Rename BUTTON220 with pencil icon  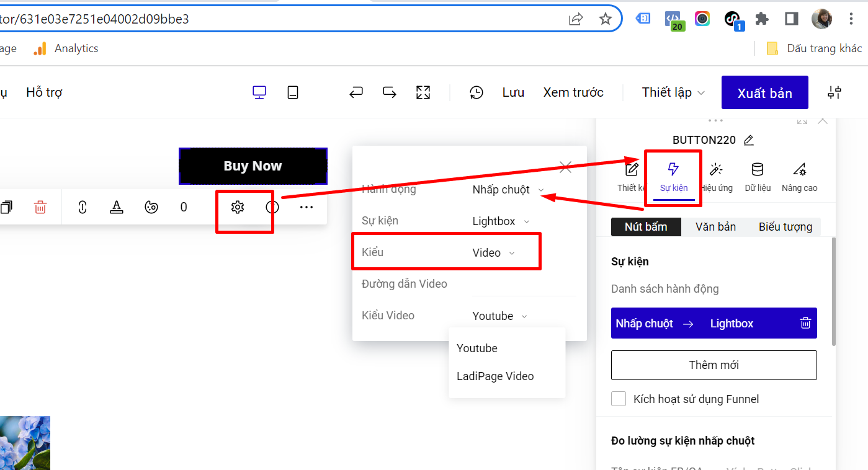click(749, 140)
